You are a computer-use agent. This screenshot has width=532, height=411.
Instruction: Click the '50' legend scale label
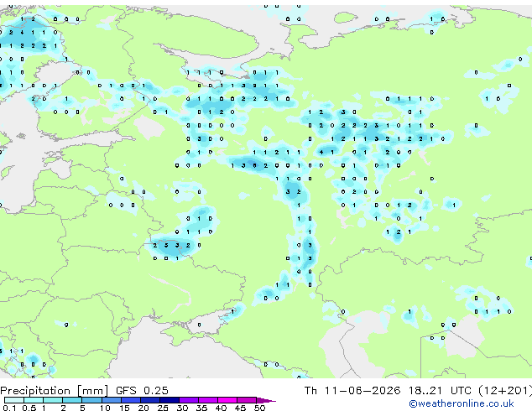(x=260, y=408)
